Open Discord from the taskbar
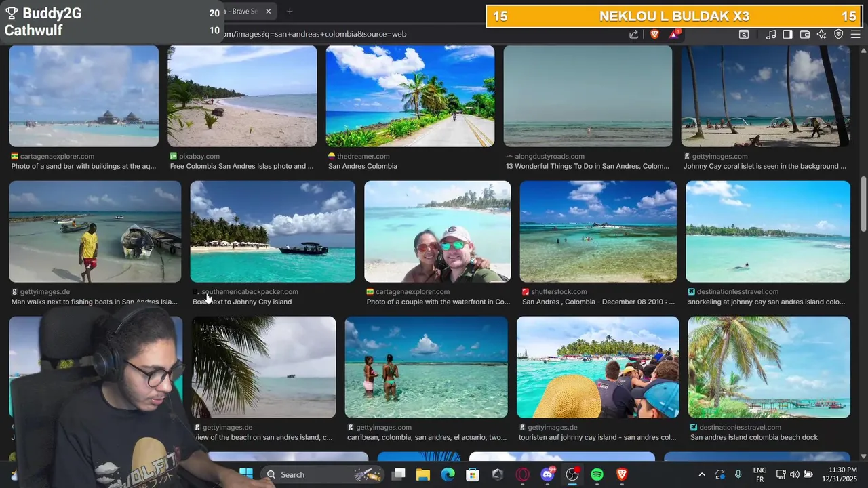The width and height of the screenshot is (868, 488). (x=547, y=474)
